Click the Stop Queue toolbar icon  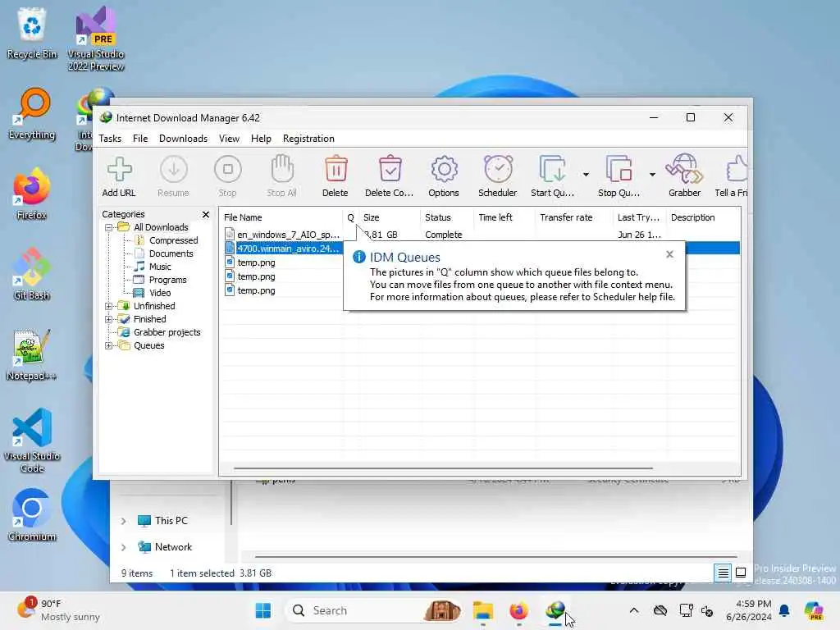[x=619, y=177]
